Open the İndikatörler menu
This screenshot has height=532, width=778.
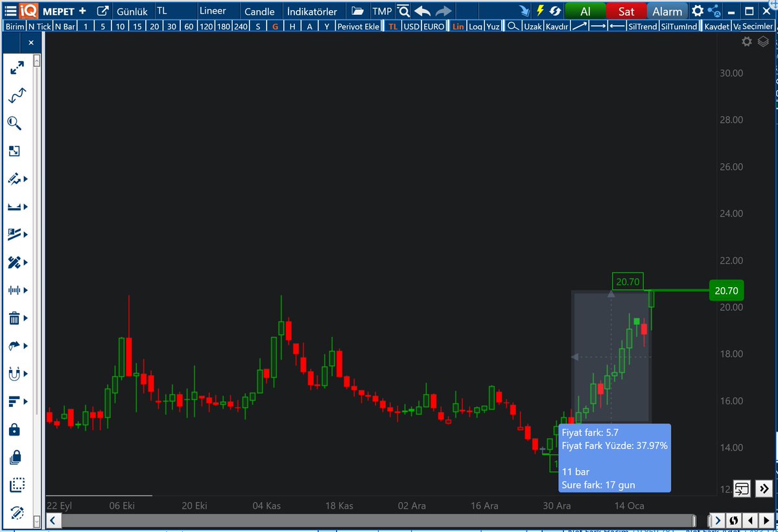(312, 11)
